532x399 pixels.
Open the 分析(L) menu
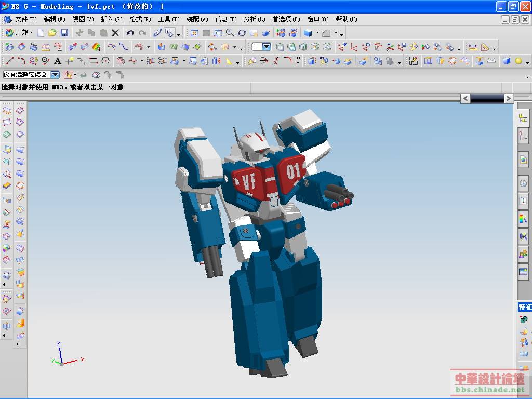pos(255,19)
